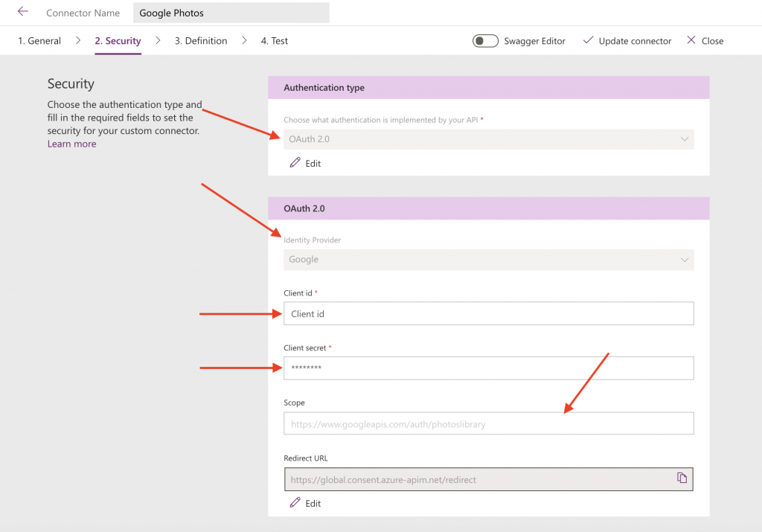Click the X icon to close the editor
The width and height of the screenshot is (762, 532).
(x=691, y=40)
